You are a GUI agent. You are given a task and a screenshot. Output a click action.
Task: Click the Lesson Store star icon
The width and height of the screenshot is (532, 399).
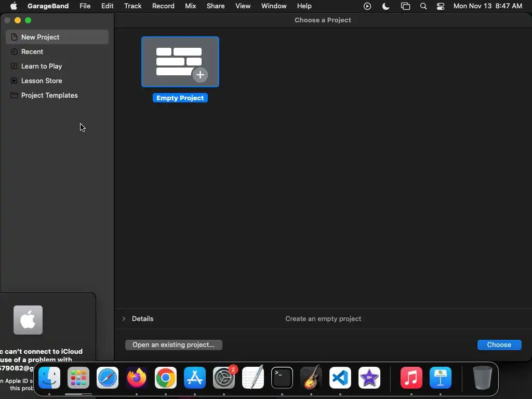click(14, 81)
